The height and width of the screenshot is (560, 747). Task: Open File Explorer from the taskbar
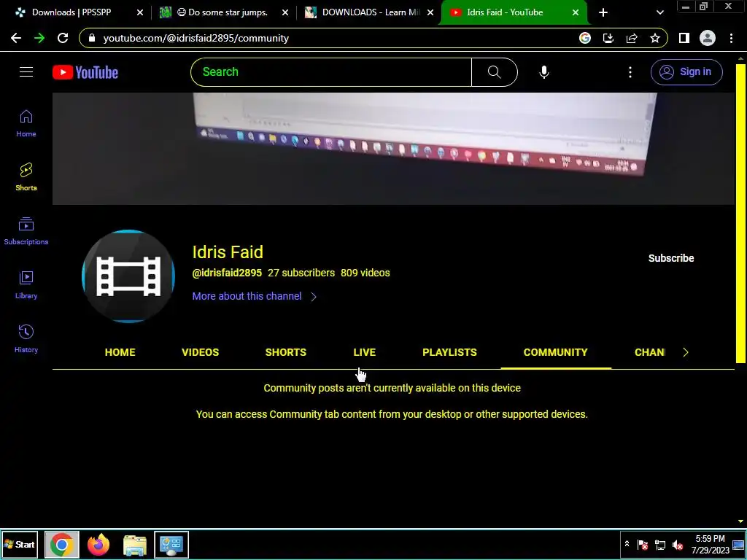click(135, 545)
